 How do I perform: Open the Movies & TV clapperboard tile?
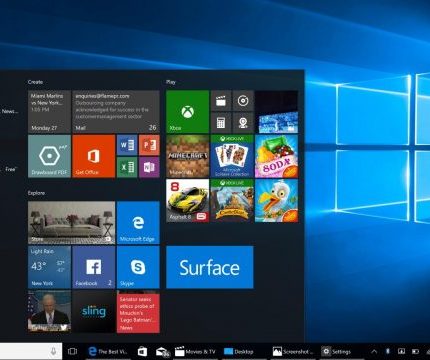tap(221, 101)
